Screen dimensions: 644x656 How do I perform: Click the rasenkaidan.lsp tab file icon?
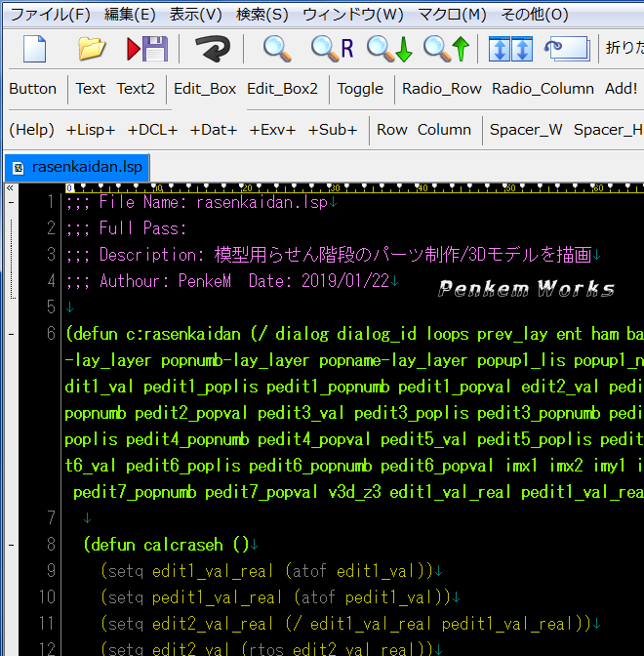click(x=18, y=168)
